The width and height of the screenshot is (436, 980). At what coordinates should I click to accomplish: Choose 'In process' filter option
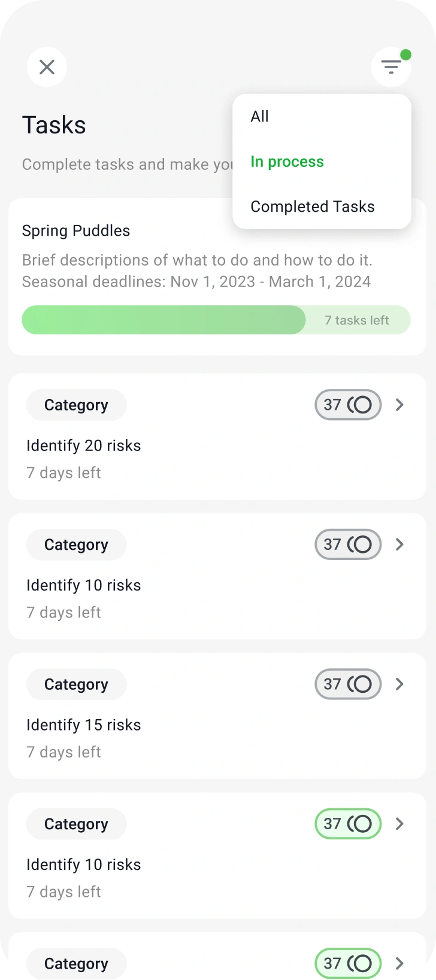[287, 162]
